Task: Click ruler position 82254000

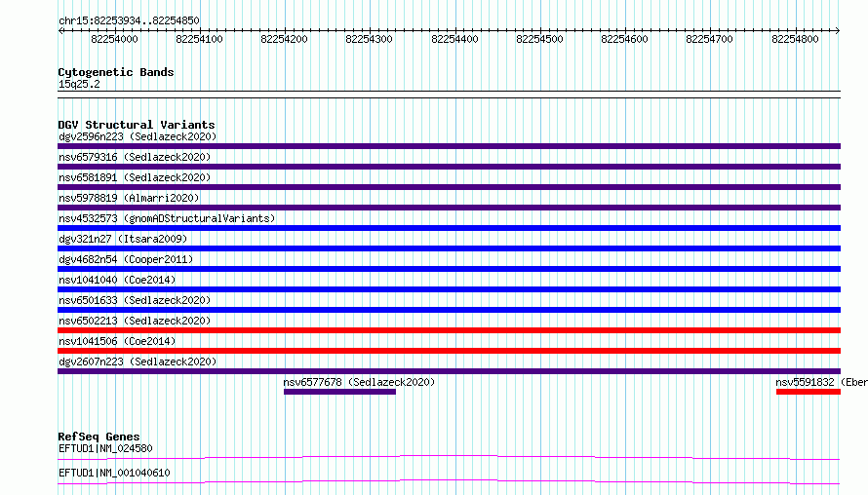Action: coord(114,39)
